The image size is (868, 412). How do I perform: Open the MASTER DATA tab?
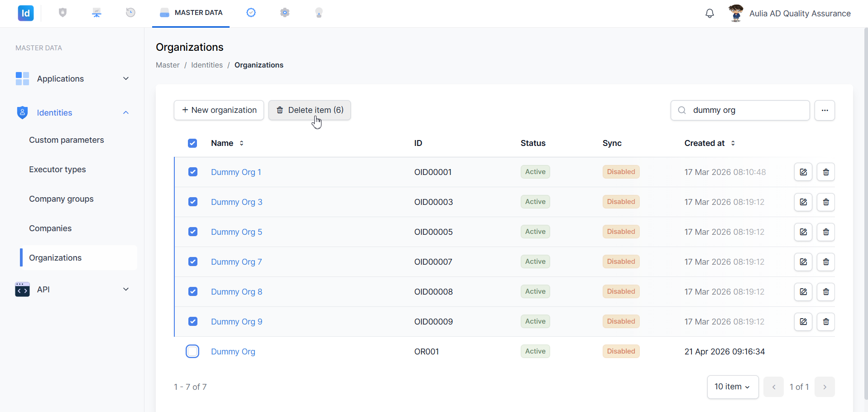tap(191, 13)
